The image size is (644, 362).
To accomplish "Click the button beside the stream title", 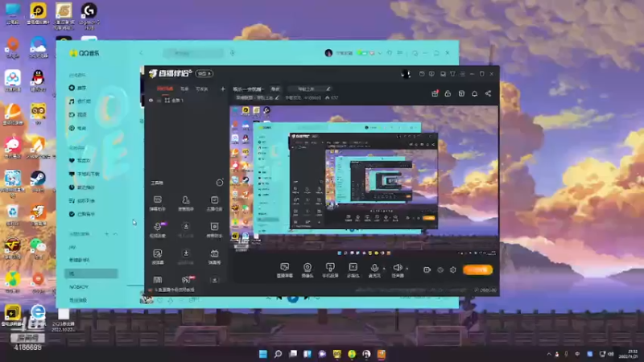I will tap(275, 89).
